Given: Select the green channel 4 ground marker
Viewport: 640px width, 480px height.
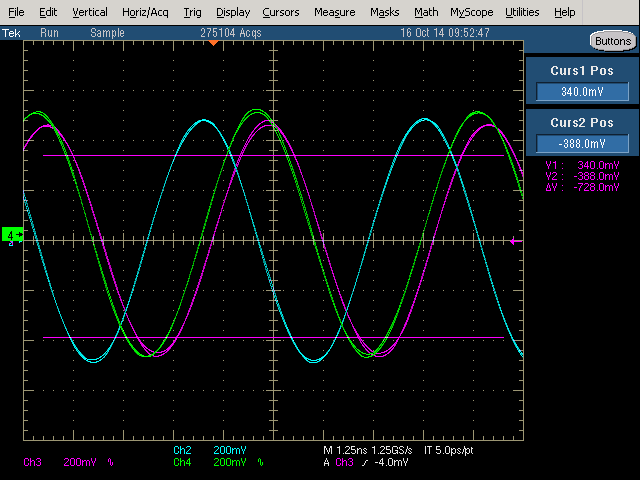Looking at the screenshot, I should coord(14,235).
